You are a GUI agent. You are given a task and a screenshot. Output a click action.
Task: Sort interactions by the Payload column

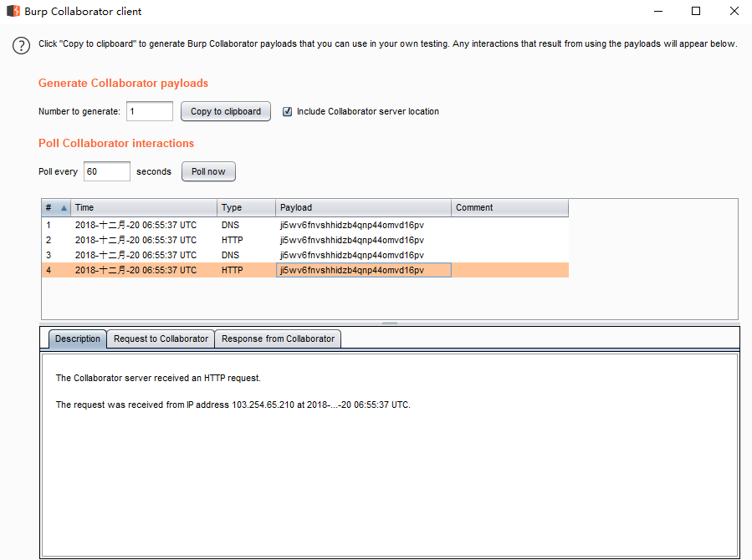pyautogui.click(x=364, y=207)
